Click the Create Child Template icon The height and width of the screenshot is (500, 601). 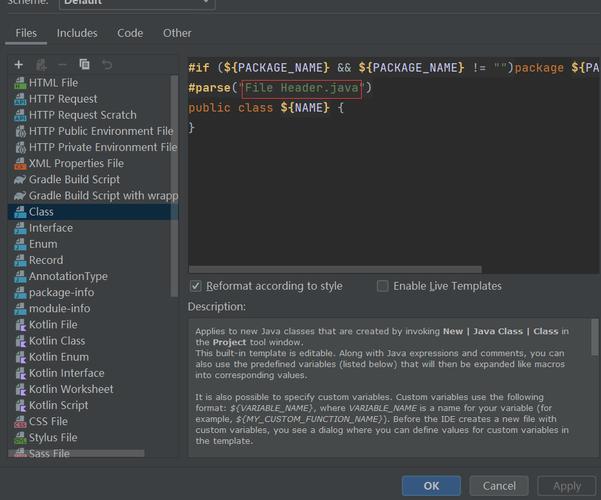(x=41, y=64)
